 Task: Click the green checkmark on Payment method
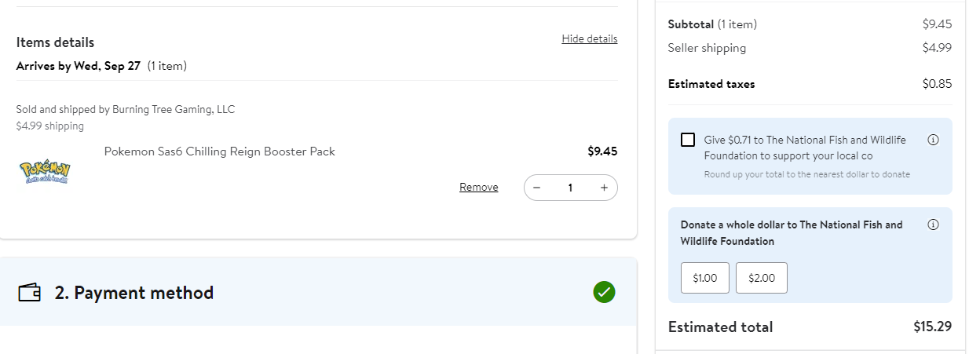(605, 293)
